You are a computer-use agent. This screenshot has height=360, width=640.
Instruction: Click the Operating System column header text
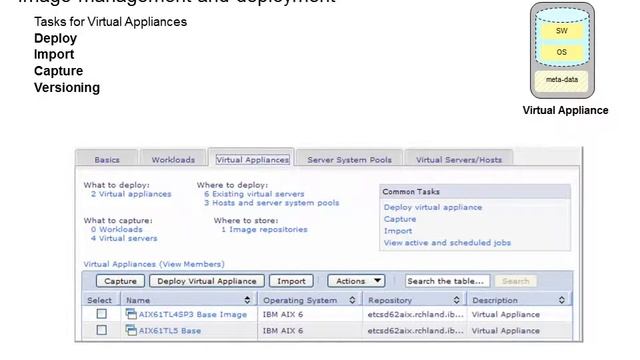pyautogui.click(x=300, y=300)
